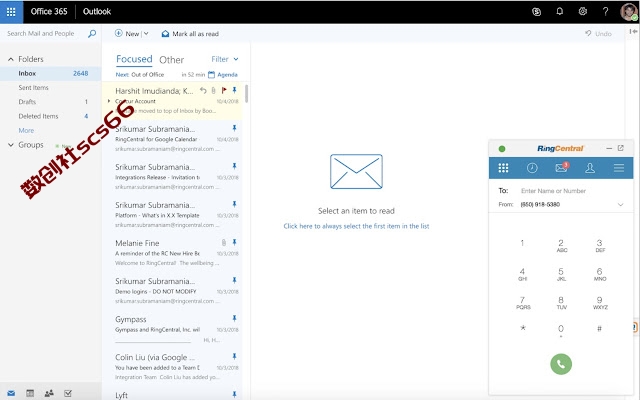
Task: Click the Search Mail and People box
Action: tap(41, 33)
